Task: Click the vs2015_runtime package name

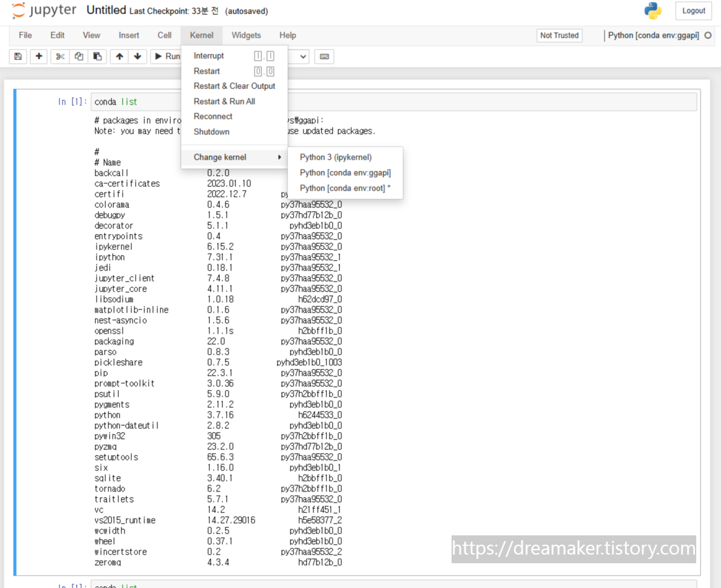Action: click(x=125, y=521)
